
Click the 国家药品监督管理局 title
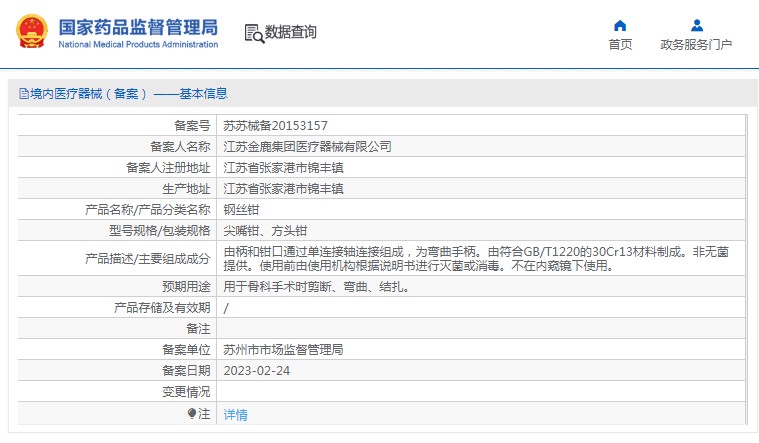138,27
